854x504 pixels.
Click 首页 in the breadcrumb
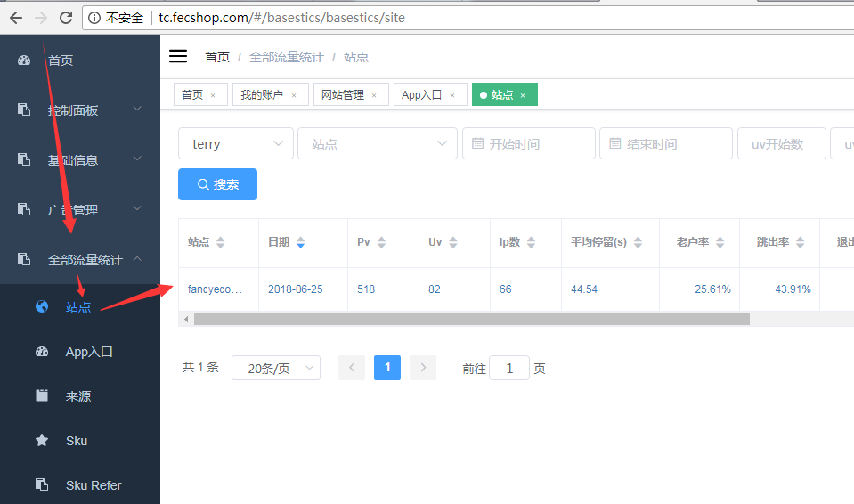click(217, 57)
